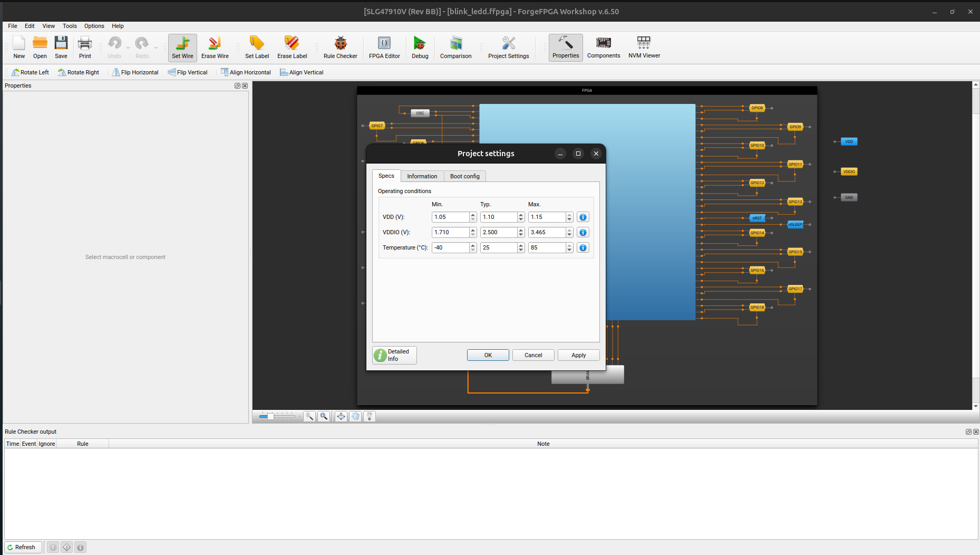Open the Comparison tool

[x=455, y=47]
